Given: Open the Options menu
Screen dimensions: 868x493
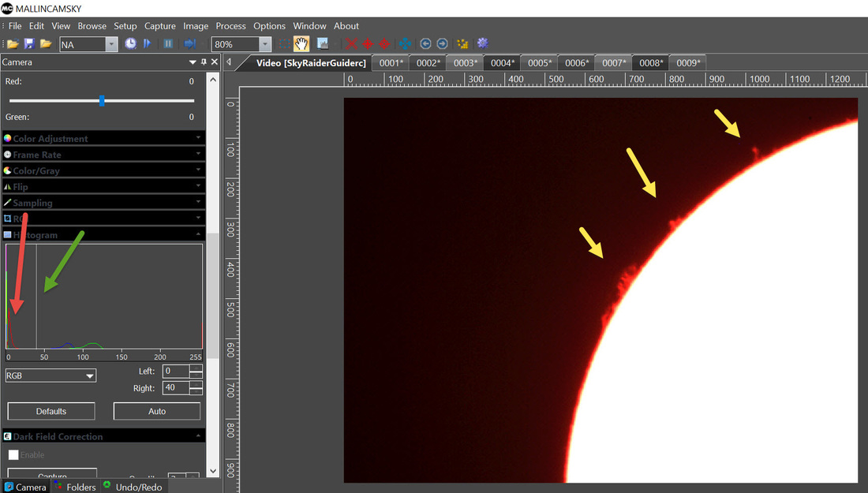Looking at the screenshot, I should [270, 26].
